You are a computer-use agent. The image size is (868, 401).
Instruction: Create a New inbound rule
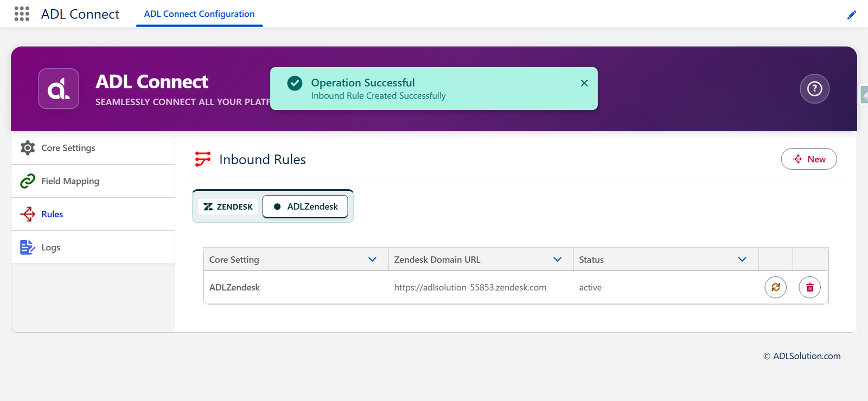[x=809, y=159]
